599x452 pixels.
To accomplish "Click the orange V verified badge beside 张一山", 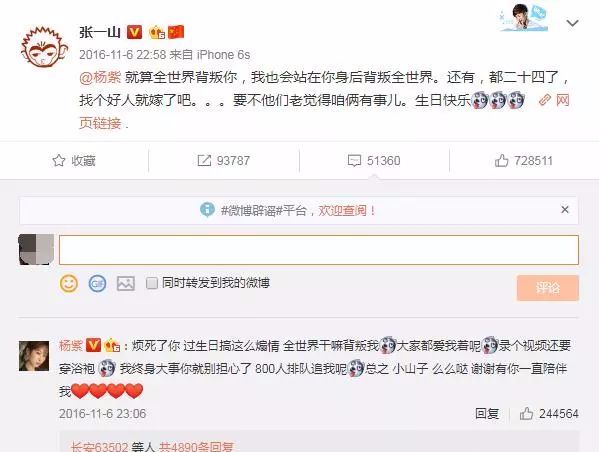I will (134, 32).
